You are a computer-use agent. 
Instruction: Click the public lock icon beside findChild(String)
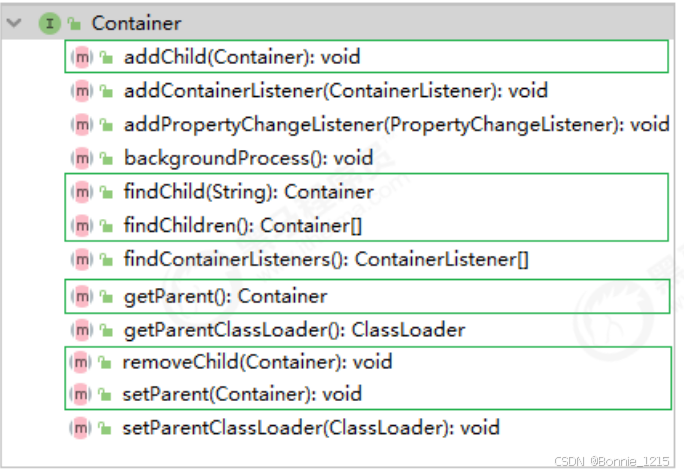(106, 192)
